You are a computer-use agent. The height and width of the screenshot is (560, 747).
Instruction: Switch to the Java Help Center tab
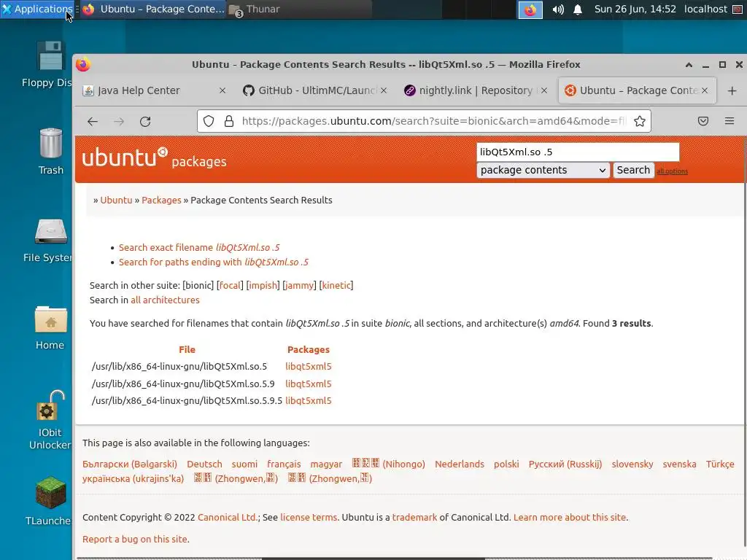pyautogui.click(x=139, y=90)
